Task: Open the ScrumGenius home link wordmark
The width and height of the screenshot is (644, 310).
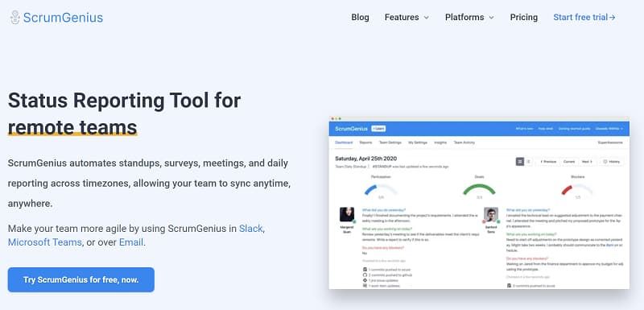Action: click(x=63, y=17)
